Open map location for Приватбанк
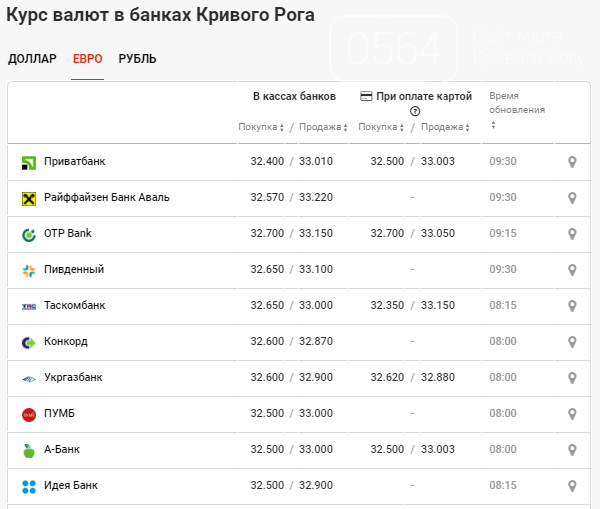The height and width of the screenshot is (509, 600). pos(572,162)
